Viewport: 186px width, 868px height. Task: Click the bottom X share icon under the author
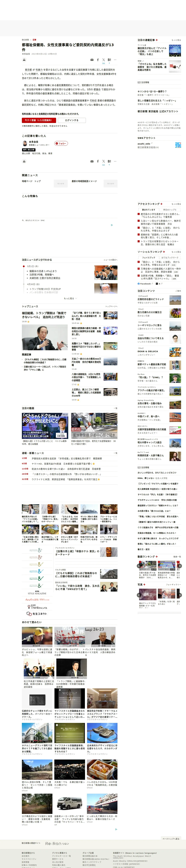tap(104, 161)
